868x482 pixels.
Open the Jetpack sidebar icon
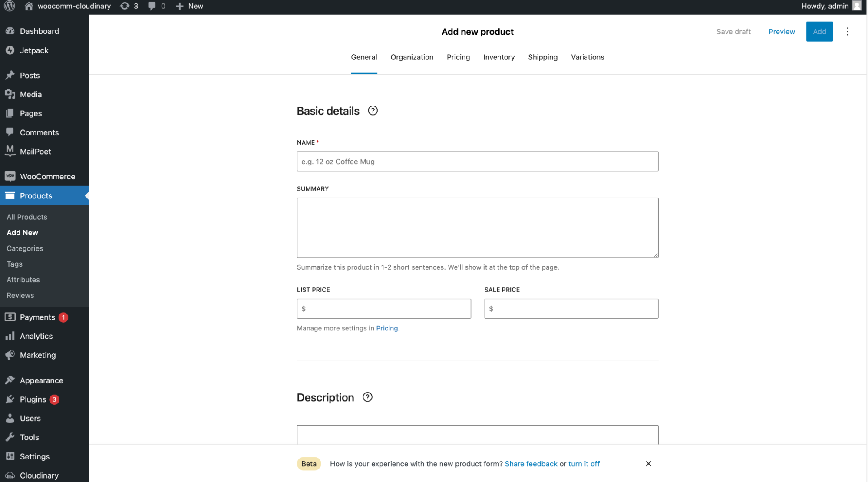coord(10,50)
